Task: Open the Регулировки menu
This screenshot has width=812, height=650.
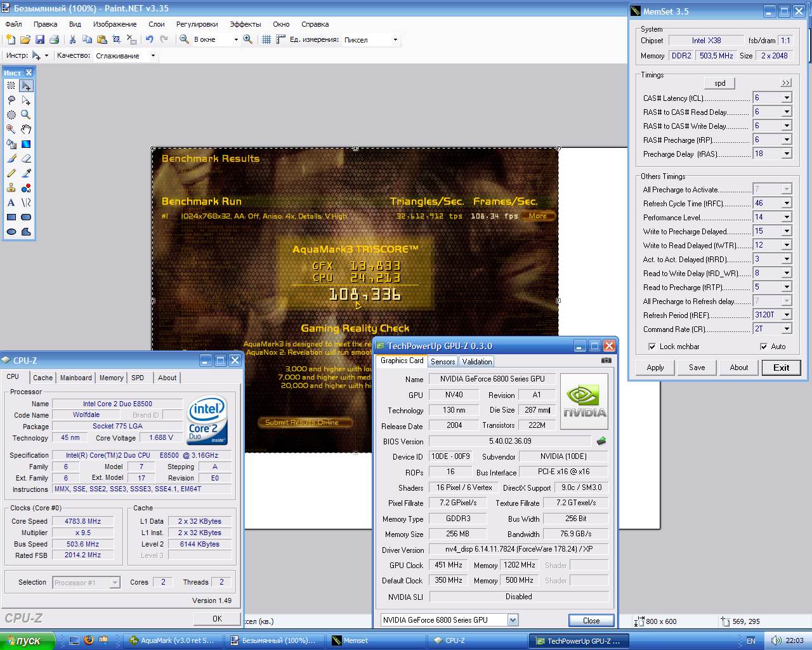Action: click(x=197, y=24)
